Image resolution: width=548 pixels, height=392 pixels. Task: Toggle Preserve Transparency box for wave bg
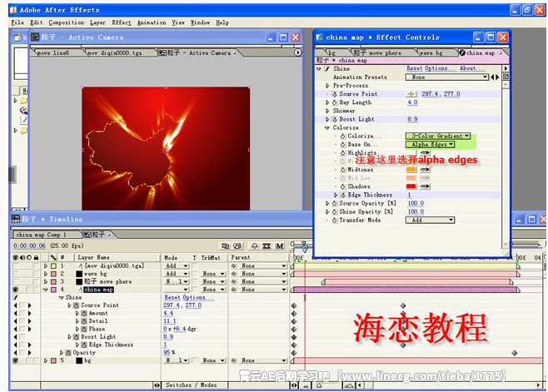point(195,274)
